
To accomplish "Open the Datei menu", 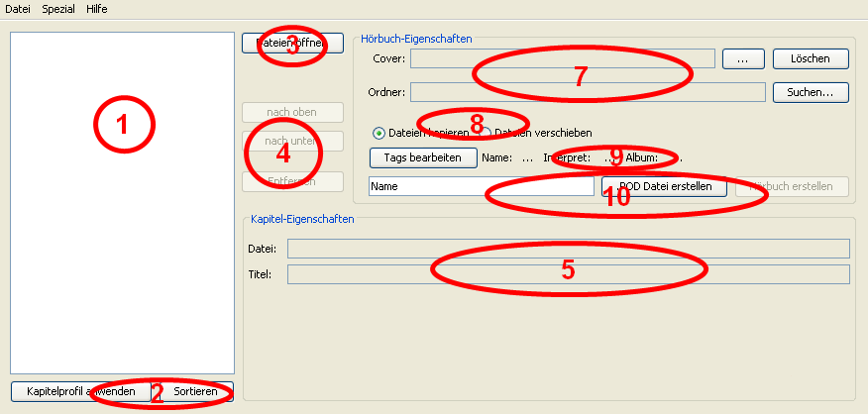I will [x=18, y=9].
